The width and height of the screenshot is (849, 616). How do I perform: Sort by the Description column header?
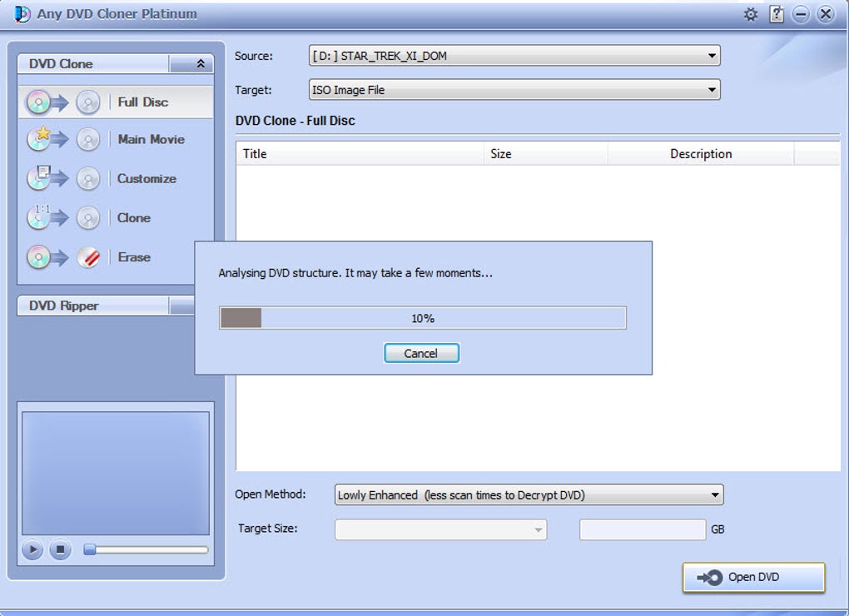[701, 154]
